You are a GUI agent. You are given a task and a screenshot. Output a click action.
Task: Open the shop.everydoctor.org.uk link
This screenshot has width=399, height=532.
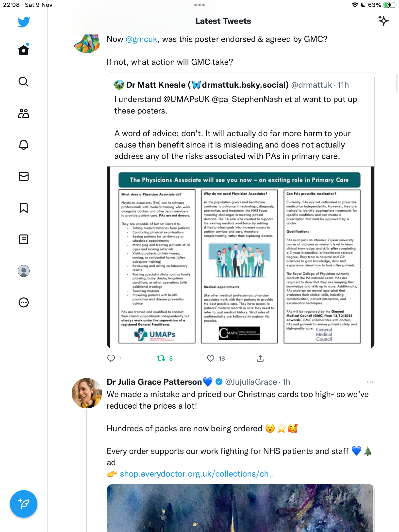point(197,474)
